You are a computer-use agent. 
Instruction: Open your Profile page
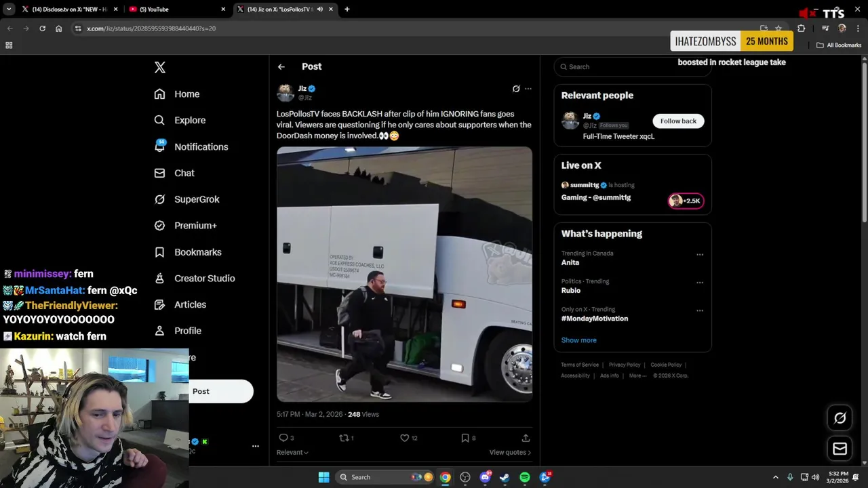[178, 331]
